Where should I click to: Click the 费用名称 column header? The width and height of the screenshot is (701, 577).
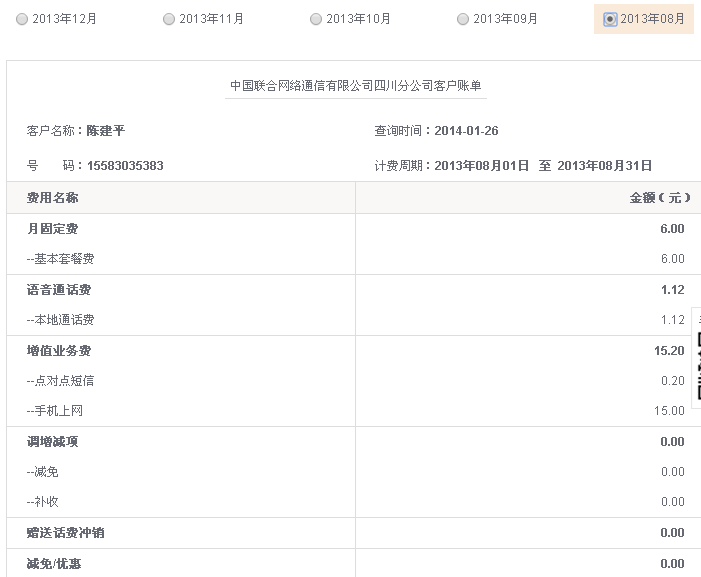[x=52, y=198]
